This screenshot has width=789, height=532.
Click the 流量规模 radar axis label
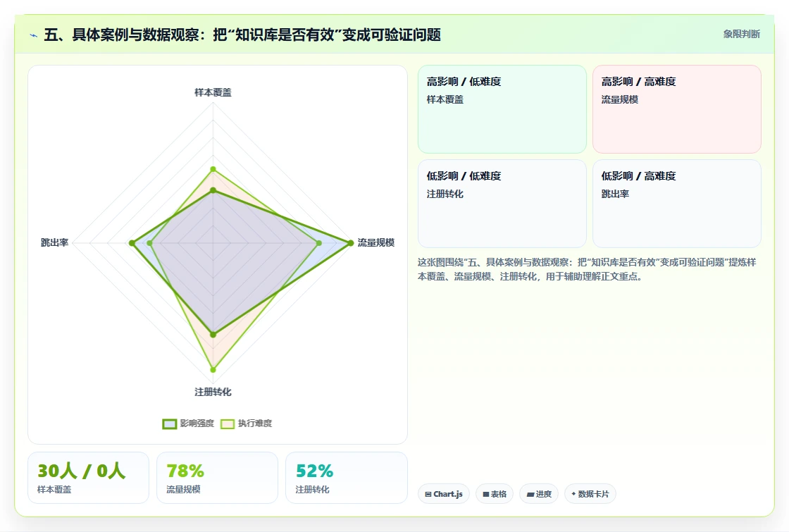(x=376, y=242)
